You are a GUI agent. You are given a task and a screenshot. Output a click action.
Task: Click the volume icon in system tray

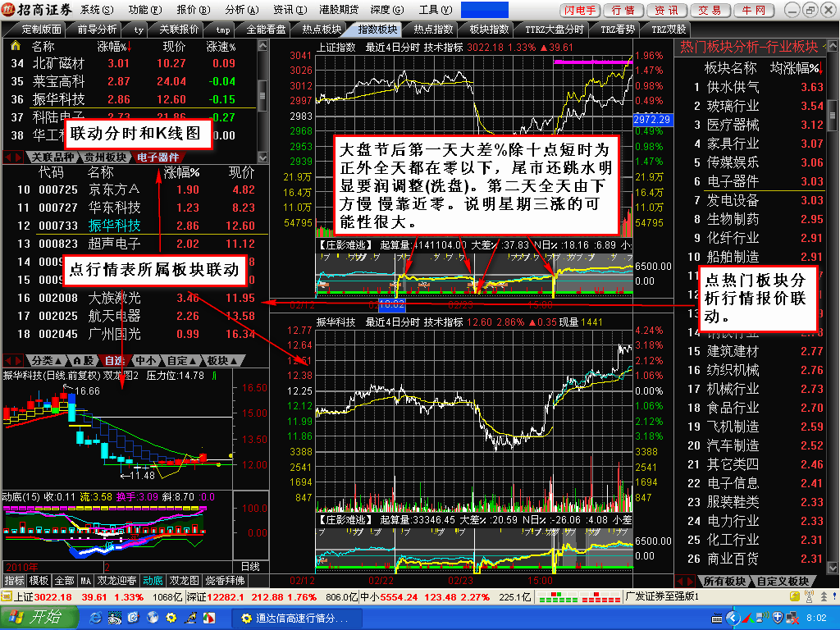762,618
